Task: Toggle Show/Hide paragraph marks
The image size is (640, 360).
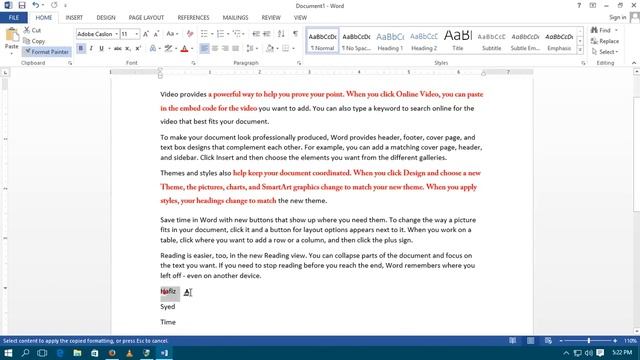Action: (x=295, y=34)
